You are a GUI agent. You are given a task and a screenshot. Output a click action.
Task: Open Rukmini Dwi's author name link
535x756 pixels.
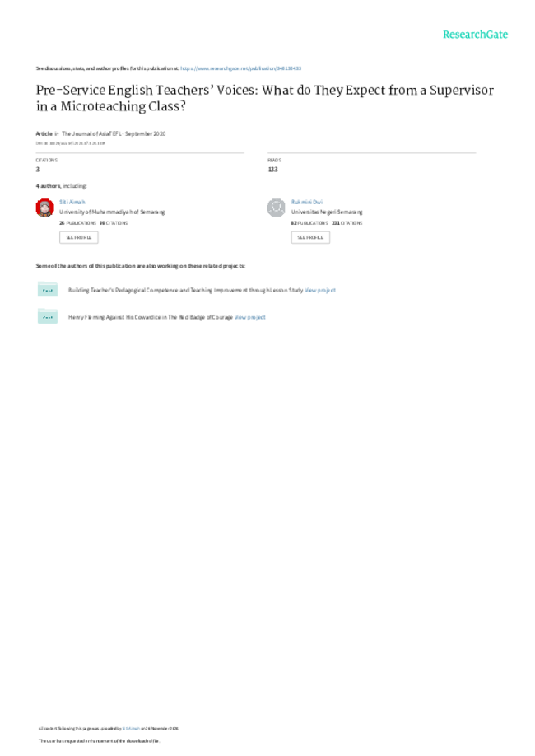point(307,202)
